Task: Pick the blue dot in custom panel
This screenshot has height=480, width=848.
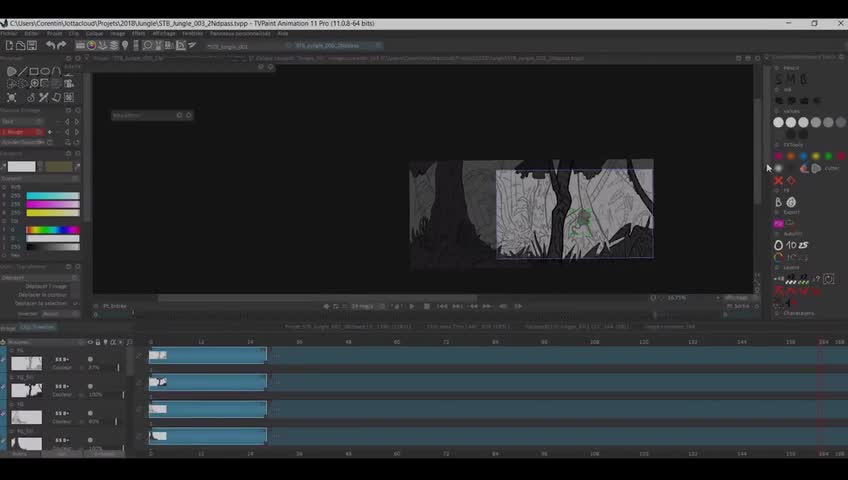Action: 803,156
